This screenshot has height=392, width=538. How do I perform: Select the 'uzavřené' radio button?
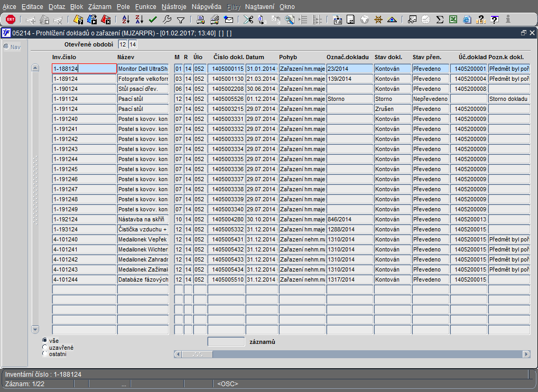44,347
